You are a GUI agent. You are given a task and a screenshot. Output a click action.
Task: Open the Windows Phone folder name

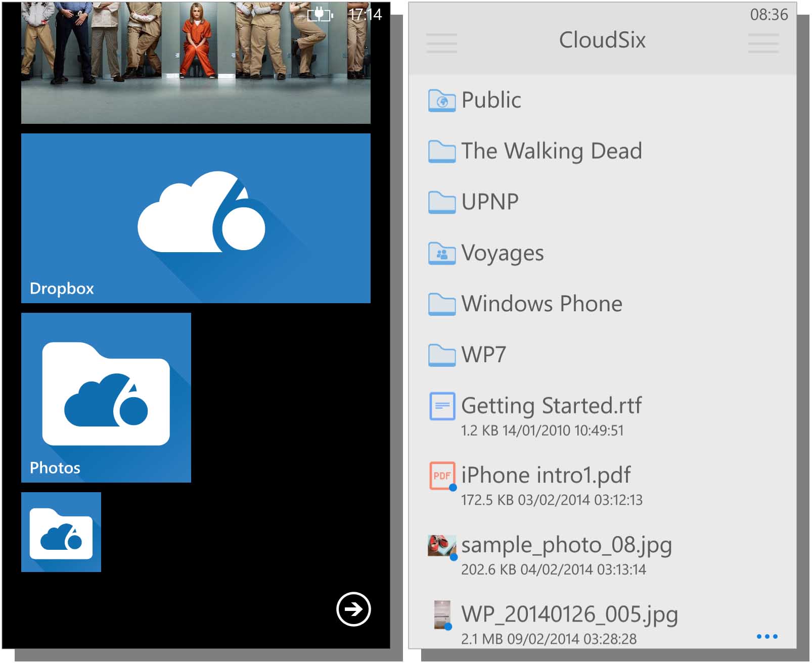[542, 304]
